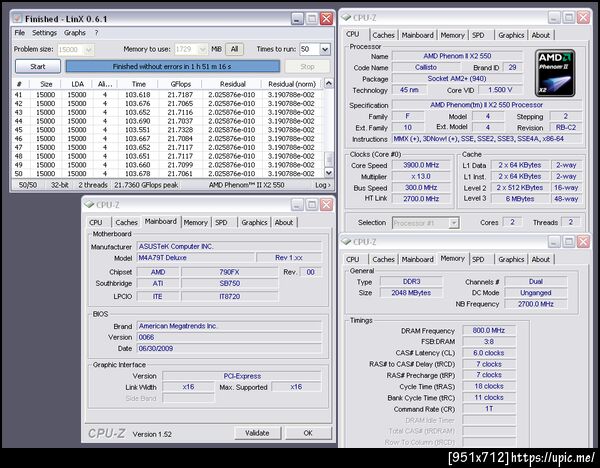The height and width of the screenshot is (468, 600).
Task: Click the Stop button in LinX
Action: click(x=307, y=67)
